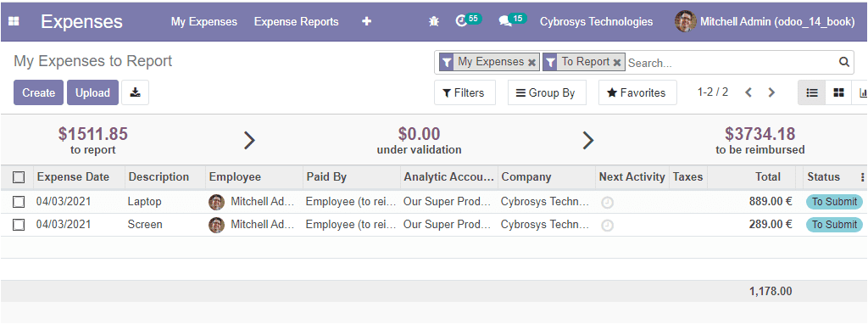Check the Screen expense row checkbox
This screenshot has width=868, height=324.
pos(19,225)
